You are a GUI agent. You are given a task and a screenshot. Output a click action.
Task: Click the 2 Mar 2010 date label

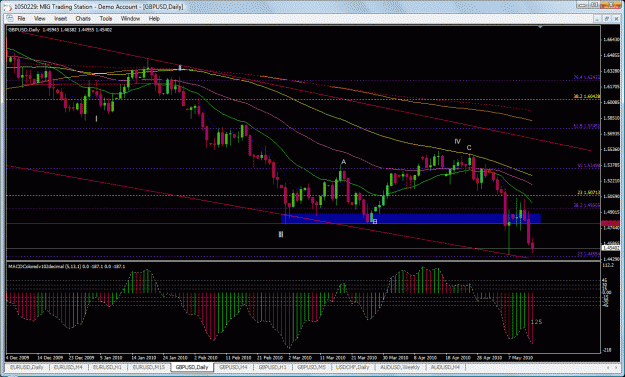click(x=300, y=357)
